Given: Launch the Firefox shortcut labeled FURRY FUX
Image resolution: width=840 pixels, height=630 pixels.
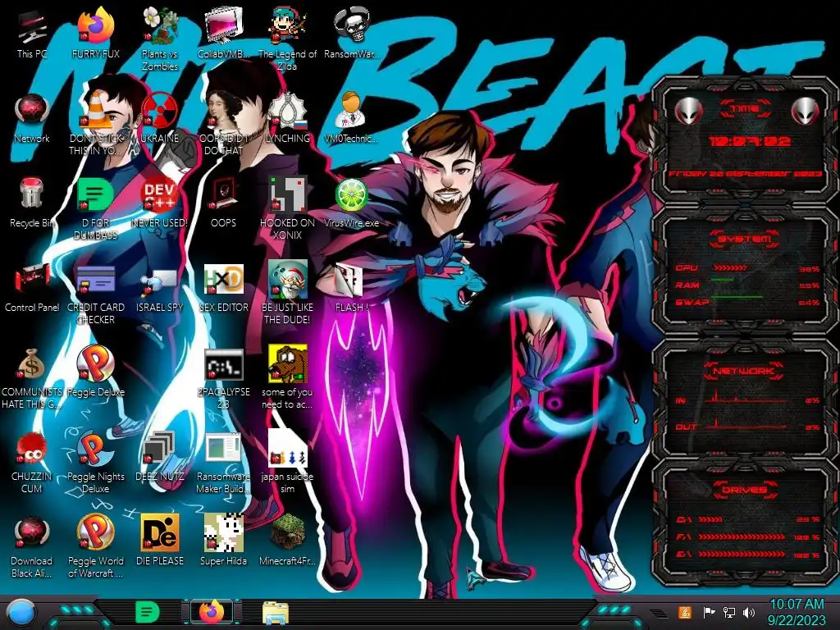Looking at the screenshot, I should (x=96, y=33).
